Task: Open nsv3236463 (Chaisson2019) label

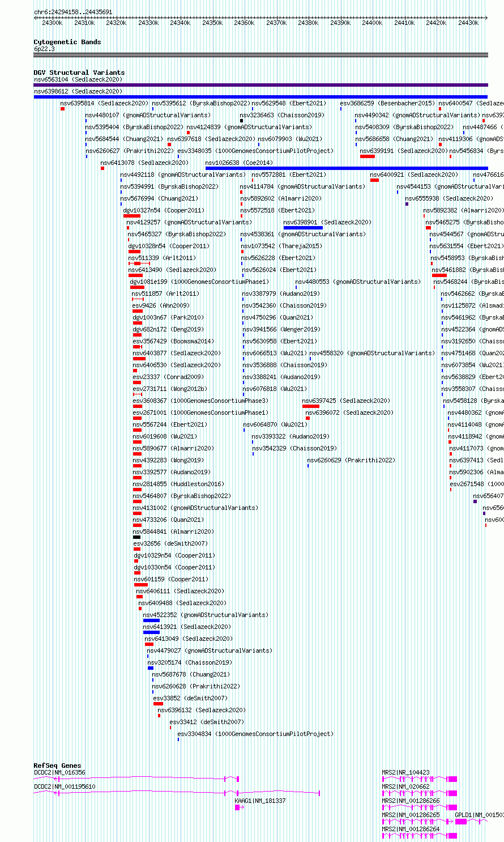Action: pos(282,115)
